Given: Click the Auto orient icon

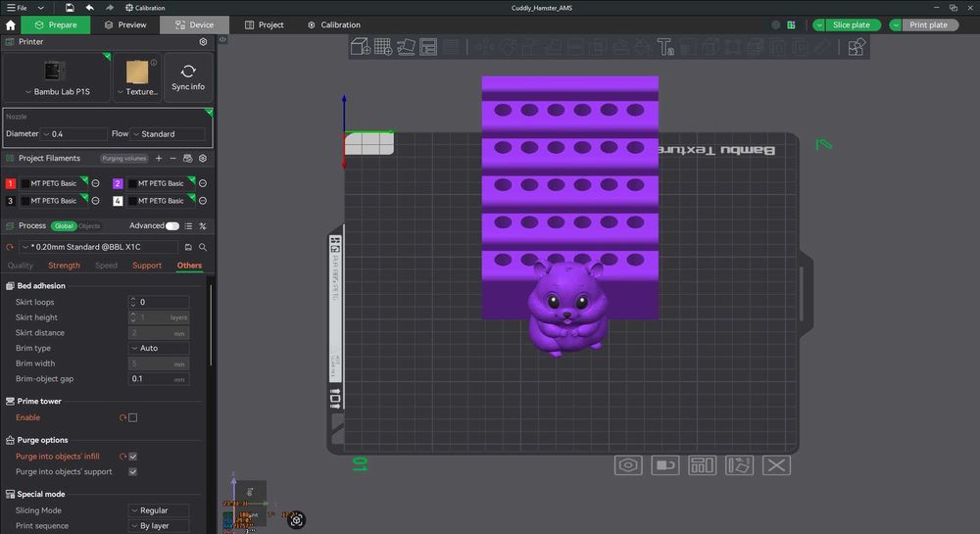Looking at the screenshot, I should (406, 47).
